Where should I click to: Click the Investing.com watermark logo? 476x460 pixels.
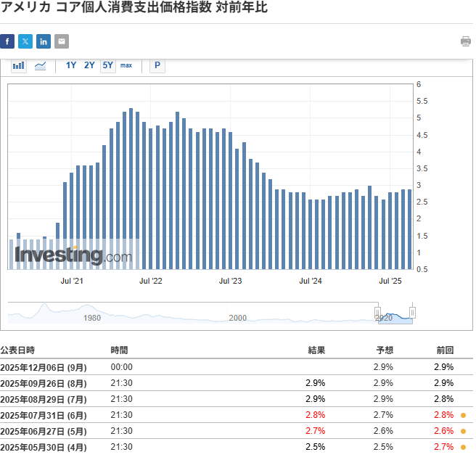73,255
